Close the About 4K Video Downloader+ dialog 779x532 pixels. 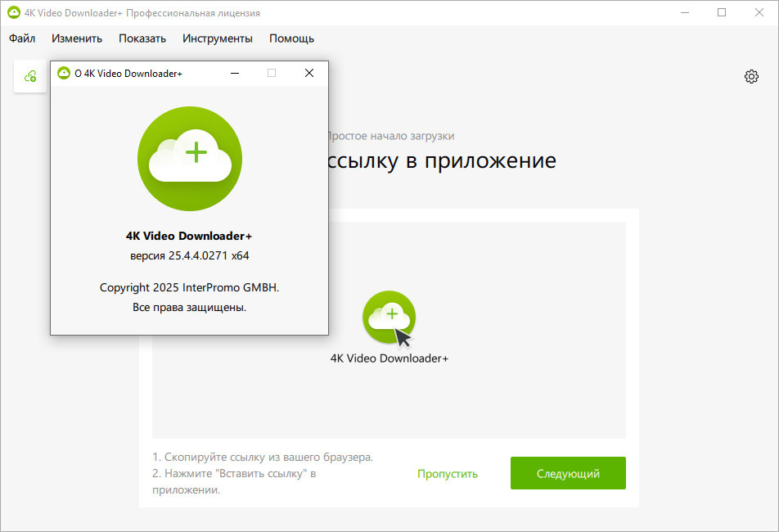coord(309,73)
